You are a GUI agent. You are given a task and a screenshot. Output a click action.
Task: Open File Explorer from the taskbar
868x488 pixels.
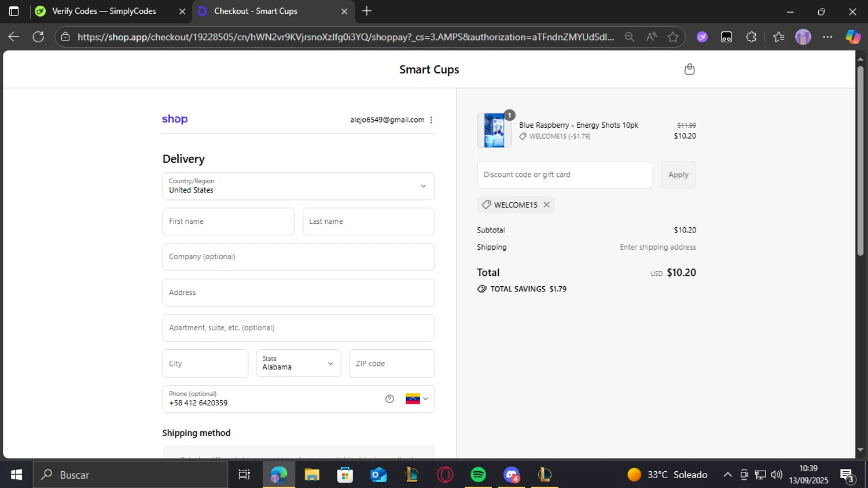312,475
